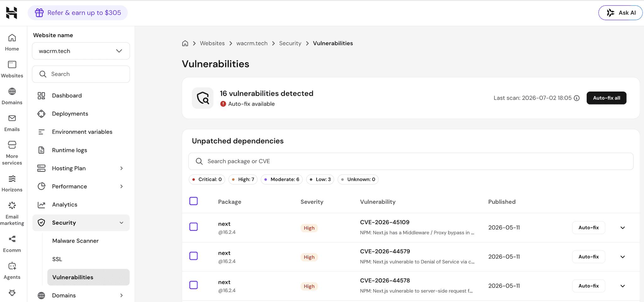Click the Deployments icon in the sidebar
The image size is (644, 302).
(41, 114)
